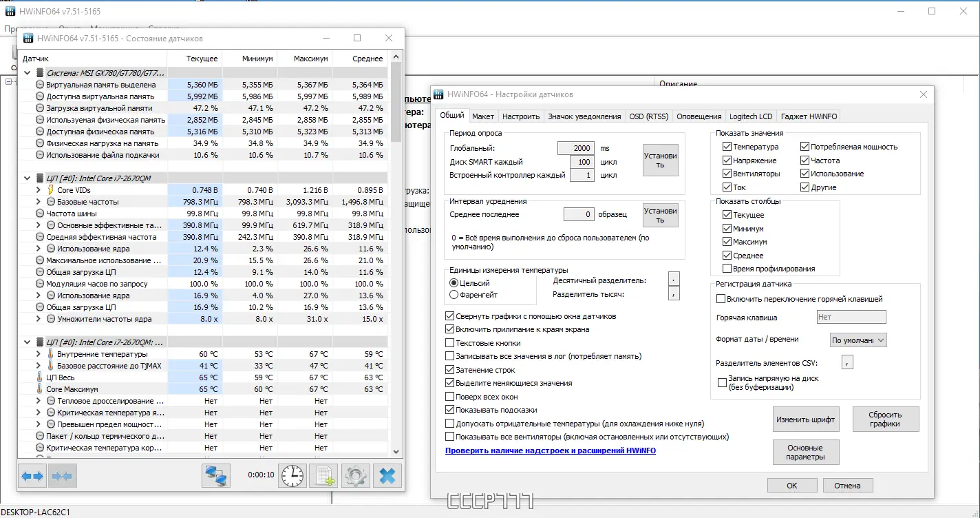980x518 pixels.
Task: Click thermometer icon of Базовое расстояние до TjMAX
Action: [51, 366]
